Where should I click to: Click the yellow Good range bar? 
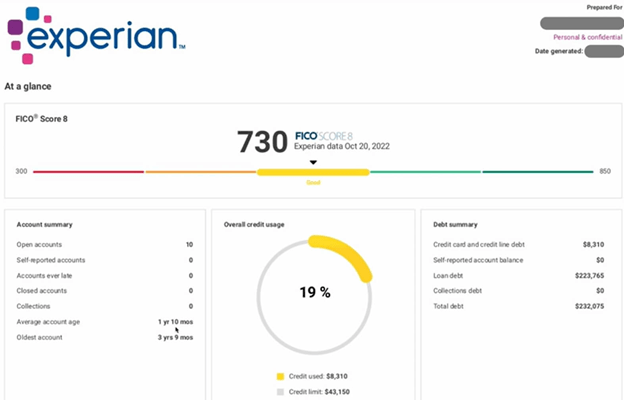[313, 172]
